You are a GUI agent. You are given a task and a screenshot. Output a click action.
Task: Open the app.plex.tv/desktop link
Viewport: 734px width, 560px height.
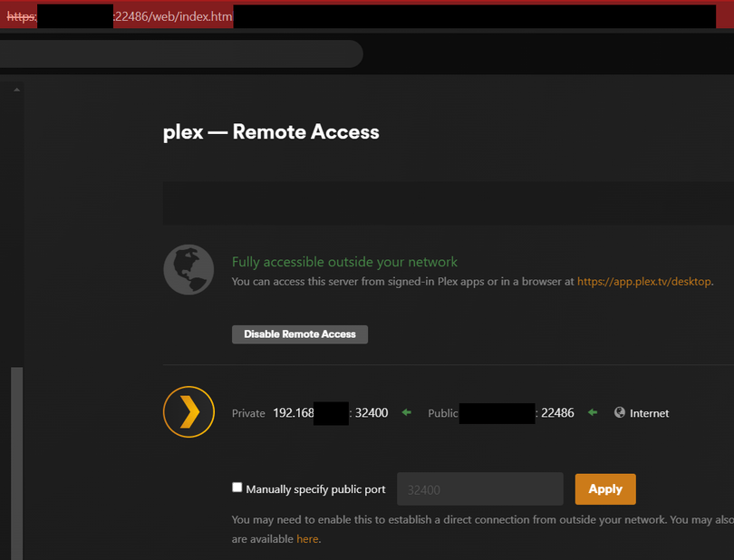(644, 282)
